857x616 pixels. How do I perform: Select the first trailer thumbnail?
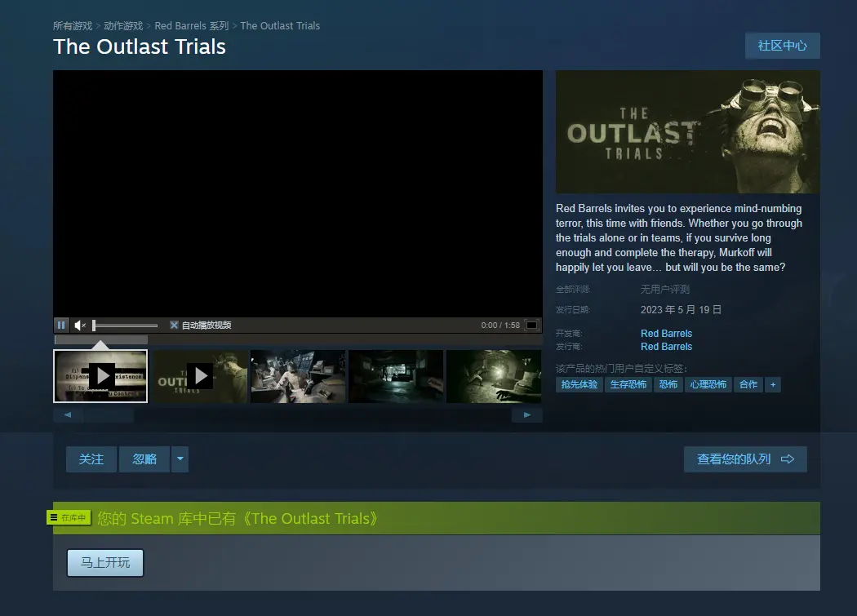coord(100,377)
